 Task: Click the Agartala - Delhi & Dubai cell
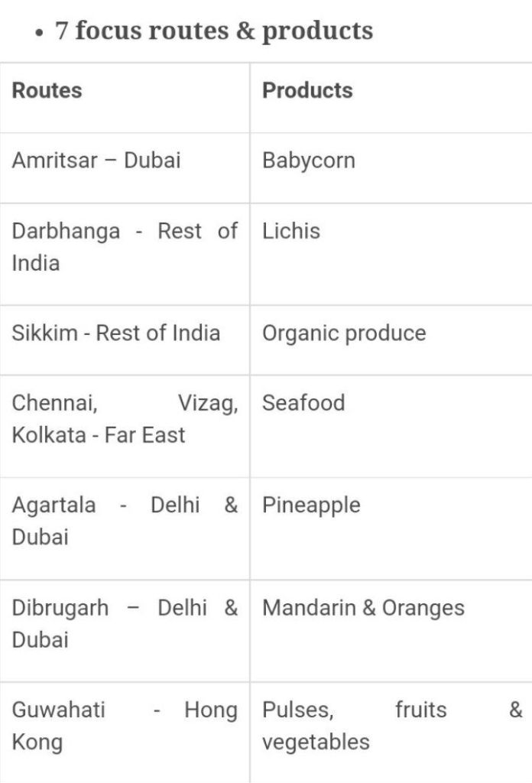coord(124,521)
